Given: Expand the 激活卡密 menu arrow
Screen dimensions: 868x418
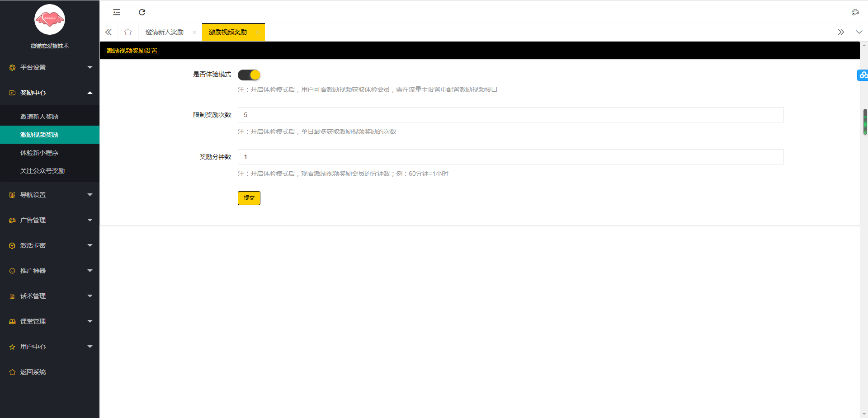Looking at the screenshot, I should click(x=90, y=245).
